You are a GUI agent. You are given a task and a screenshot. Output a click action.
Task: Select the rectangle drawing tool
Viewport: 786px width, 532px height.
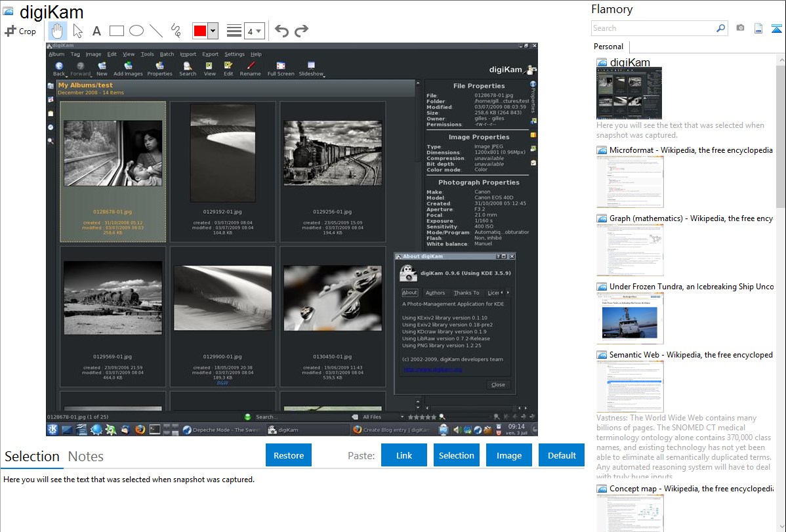pyautogui.click(x=116, y=31)
